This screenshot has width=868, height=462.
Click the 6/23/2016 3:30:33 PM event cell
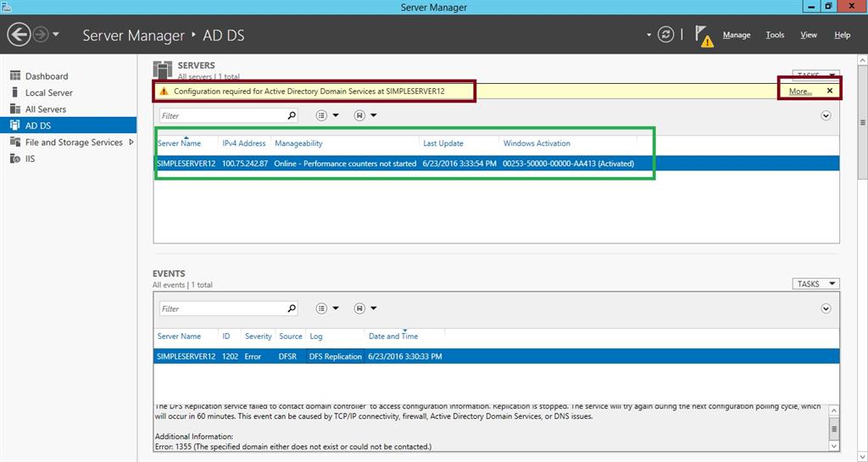(405, 357)
